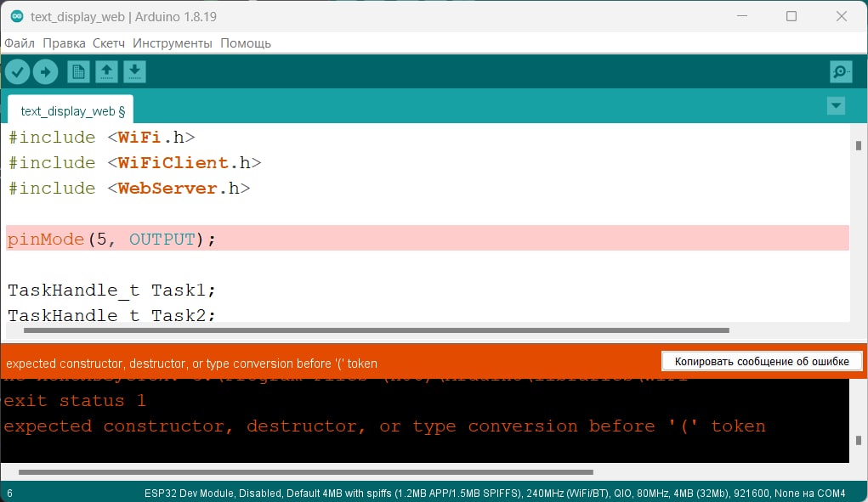Viewport: 868px width, 502px height.
Task: Open the Правка menu
Action: click(65, 43)
